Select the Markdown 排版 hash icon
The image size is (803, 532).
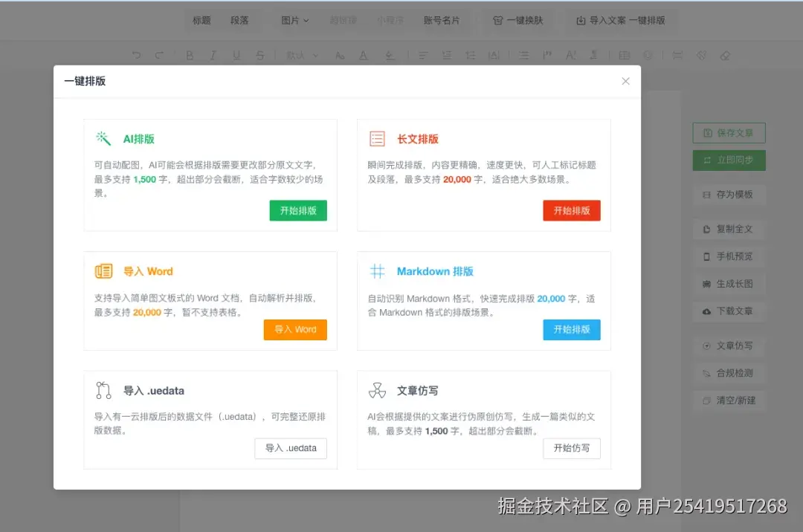point(378,272)
